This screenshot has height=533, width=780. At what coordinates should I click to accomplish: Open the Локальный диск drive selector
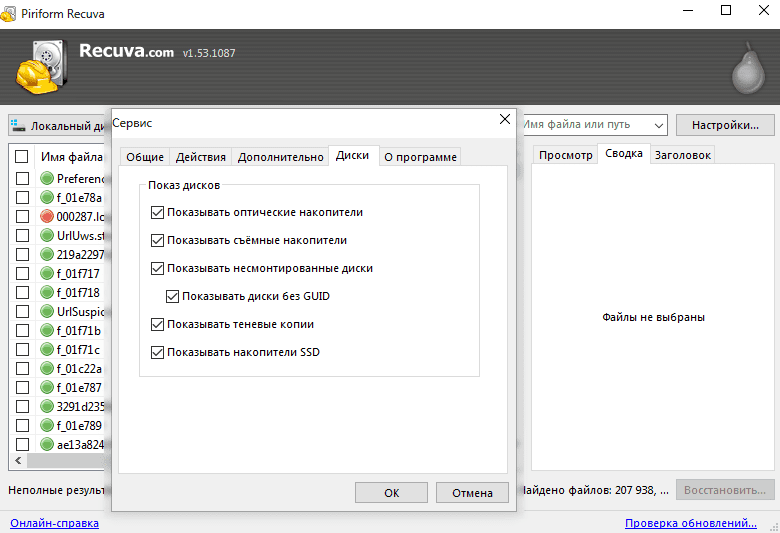click(59, 125)
